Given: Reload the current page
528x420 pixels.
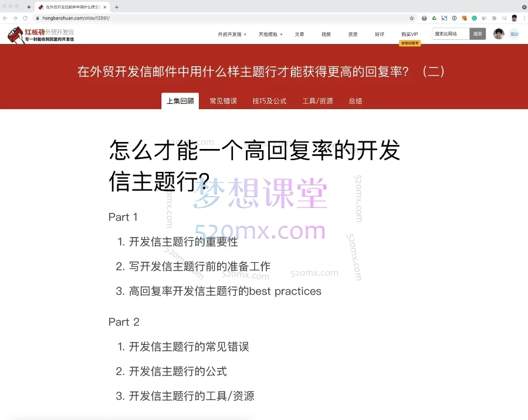Looking at the screenshot, I should 23,18.
